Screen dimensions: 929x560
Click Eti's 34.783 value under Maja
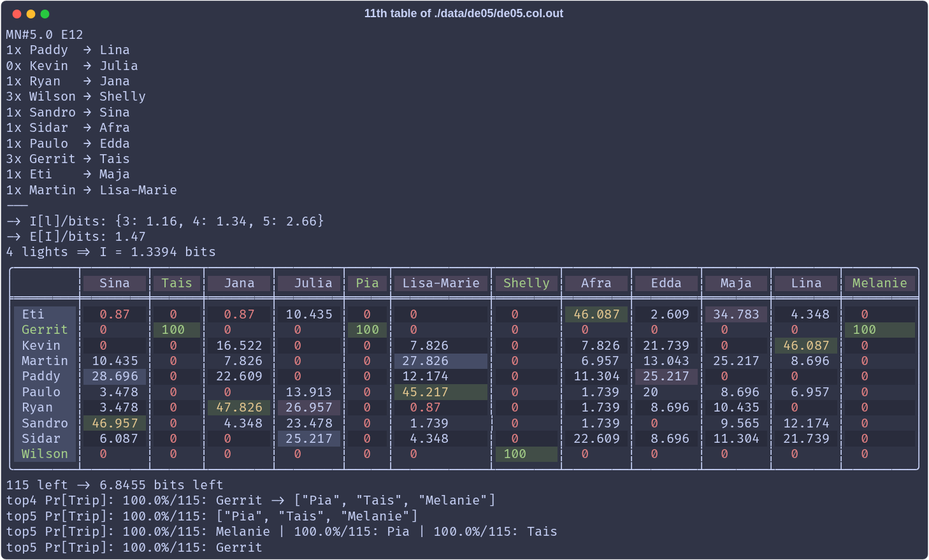pyautogui.click(x=737, y=314)
